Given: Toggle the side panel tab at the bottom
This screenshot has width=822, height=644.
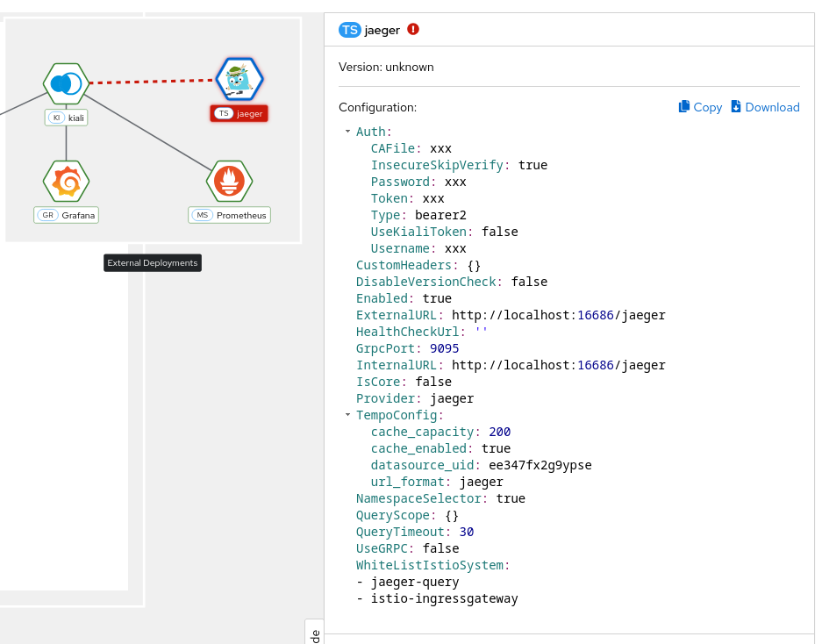Looking at the screenshot, I should point(314,633).
